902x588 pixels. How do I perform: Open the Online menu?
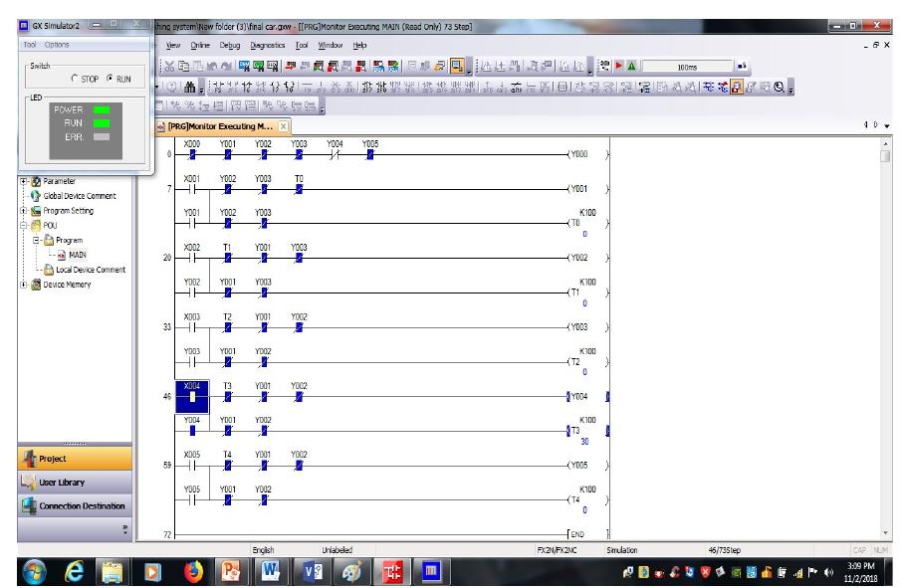pos(200,45)
